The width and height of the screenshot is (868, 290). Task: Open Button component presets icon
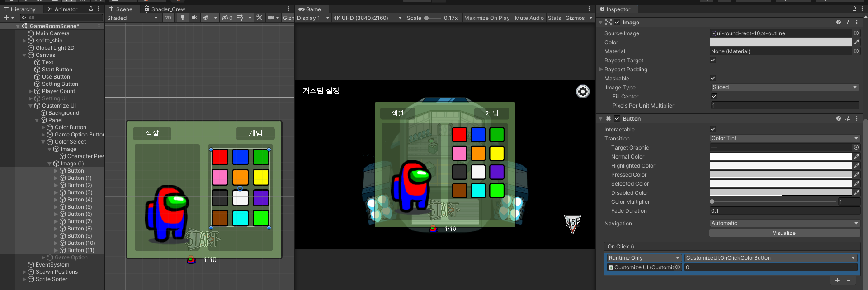click(848, 118)
